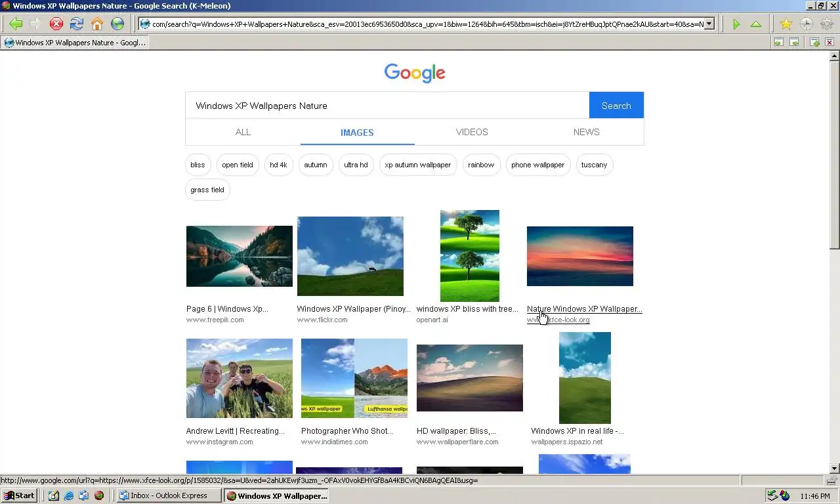Click the www.instagram.com source text

(x=219, y=442)
